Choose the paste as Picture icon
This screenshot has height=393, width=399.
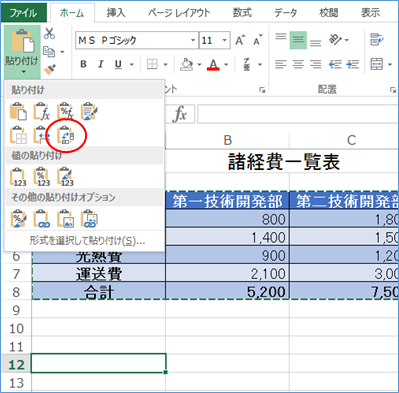pyautogui.click(x=65, y=219)
